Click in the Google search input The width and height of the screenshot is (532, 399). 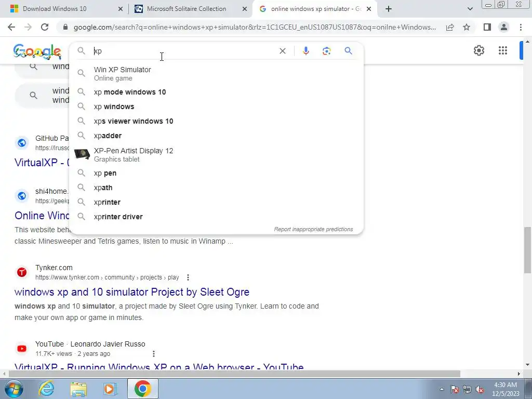click(x=183, y=51)
